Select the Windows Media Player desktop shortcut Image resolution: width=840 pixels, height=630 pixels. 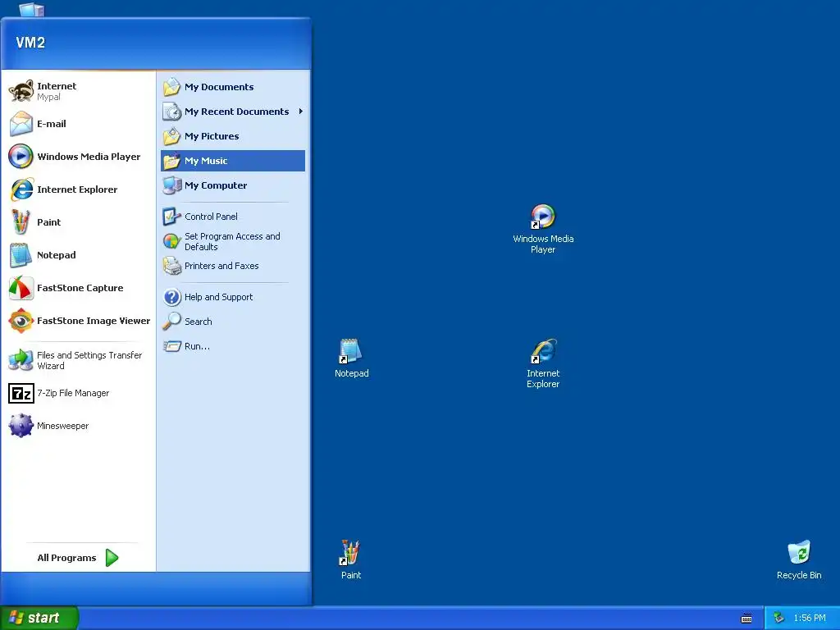click(x=543, y=230)
